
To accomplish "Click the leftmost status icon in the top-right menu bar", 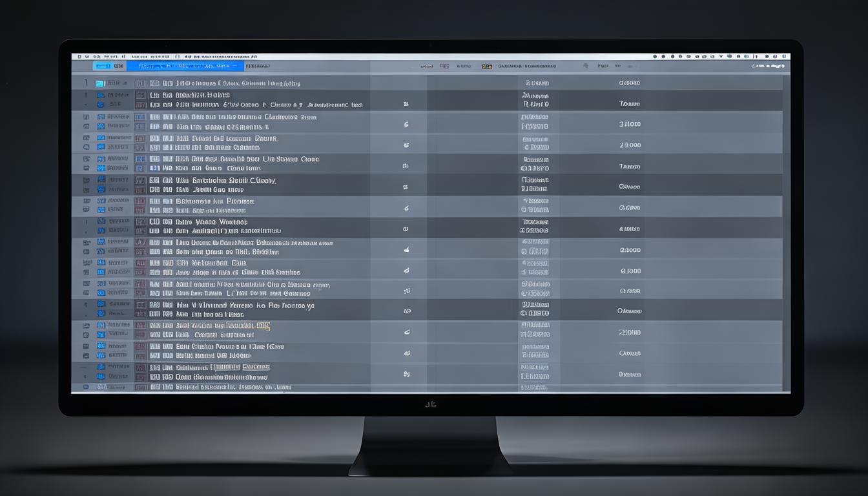I will click(655, 57).
